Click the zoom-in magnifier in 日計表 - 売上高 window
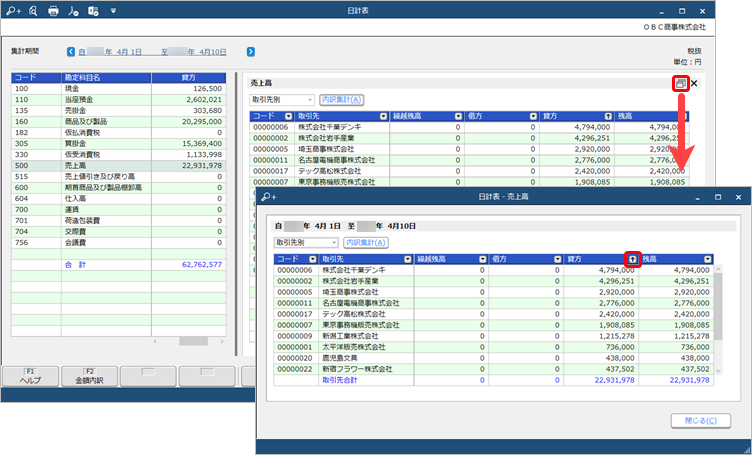Screen dimensions: 752x455 point(269,197)
